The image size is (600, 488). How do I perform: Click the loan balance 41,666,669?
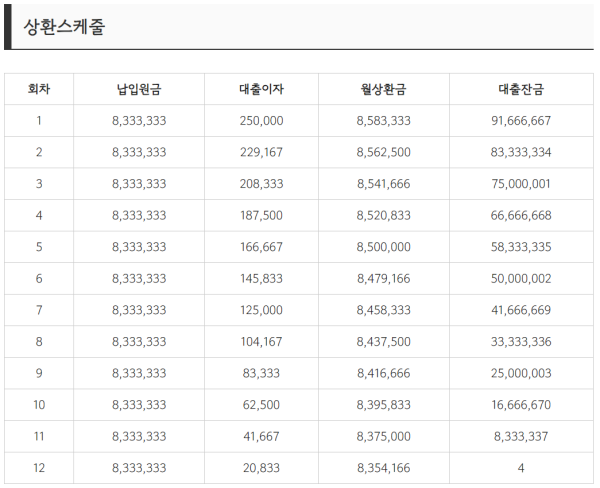coord(521,310)
